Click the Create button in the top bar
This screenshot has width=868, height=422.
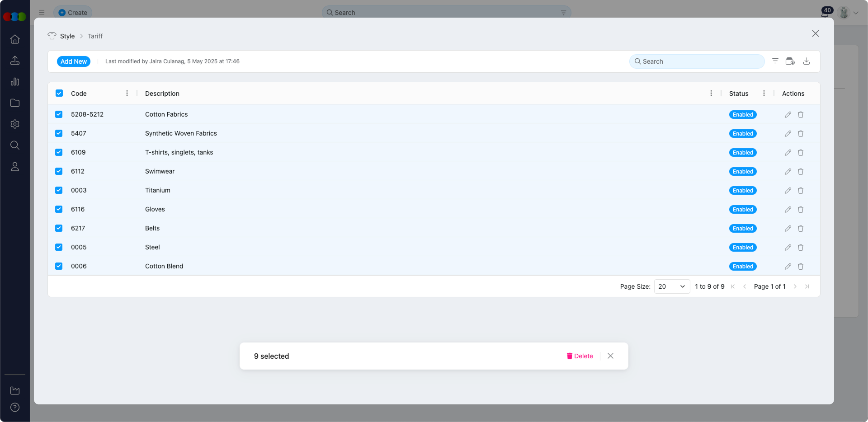(x=72, y=13)
